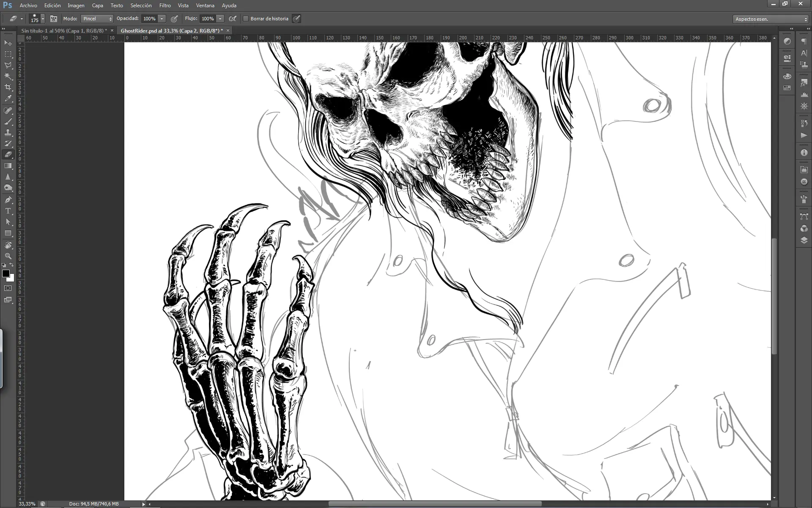Open the Capa menu

[97, 6]
